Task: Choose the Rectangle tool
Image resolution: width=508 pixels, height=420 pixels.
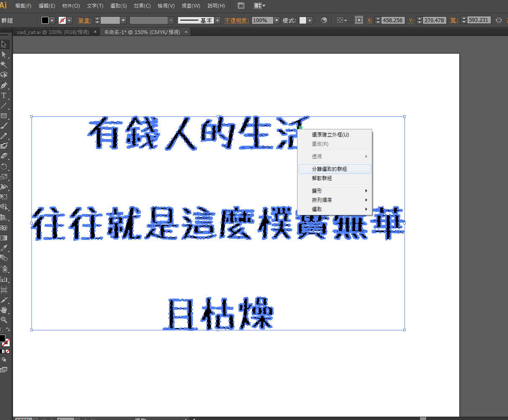Action: click(x=4, y=116)
